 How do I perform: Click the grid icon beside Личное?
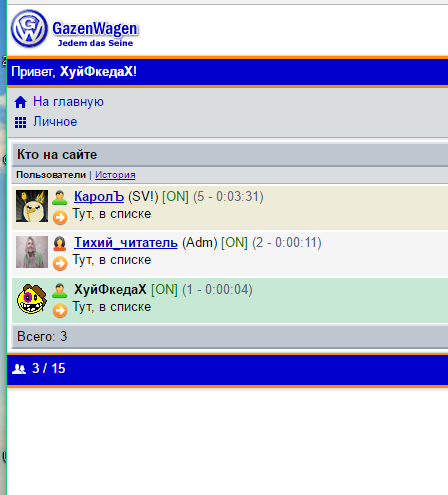pyautogui.click(x=20, y=122)
